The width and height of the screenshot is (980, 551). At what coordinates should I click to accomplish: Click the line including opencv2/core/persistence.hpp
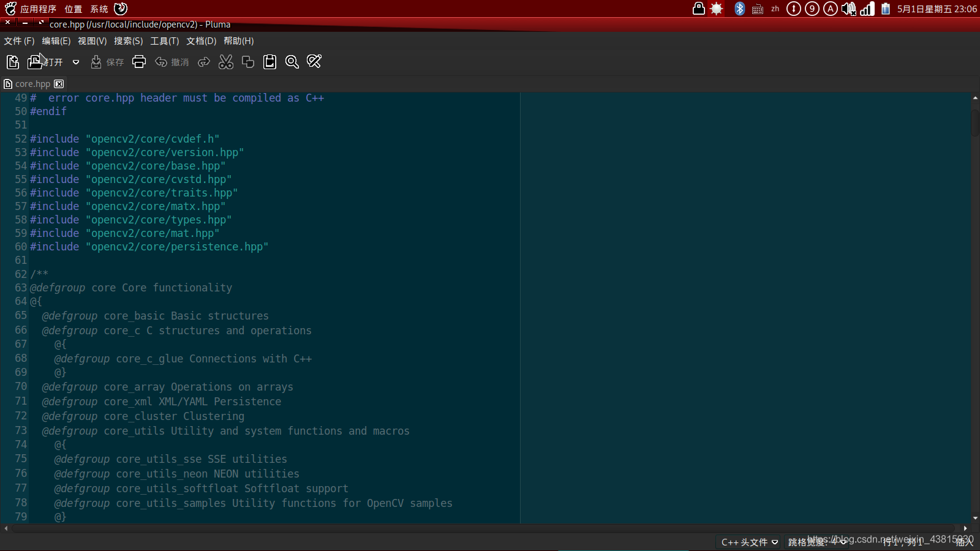[x=149, y=247]
